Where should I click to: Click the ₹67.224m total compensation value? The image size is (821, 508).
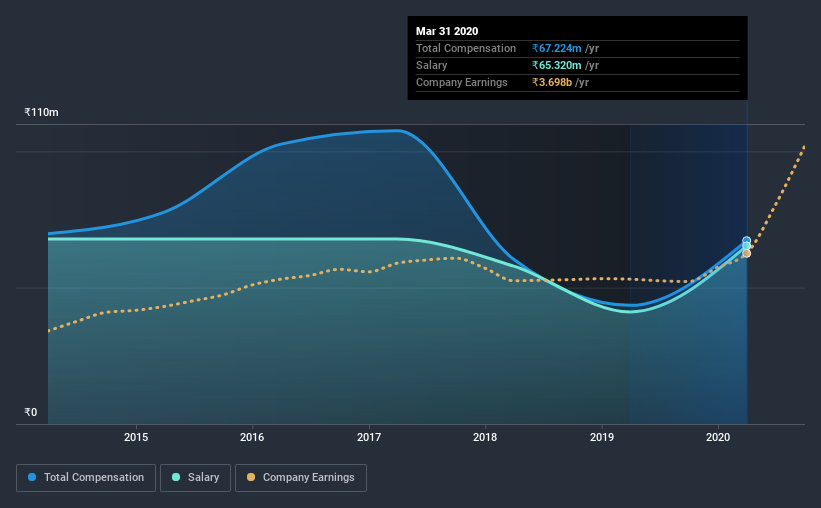point(557,48)
